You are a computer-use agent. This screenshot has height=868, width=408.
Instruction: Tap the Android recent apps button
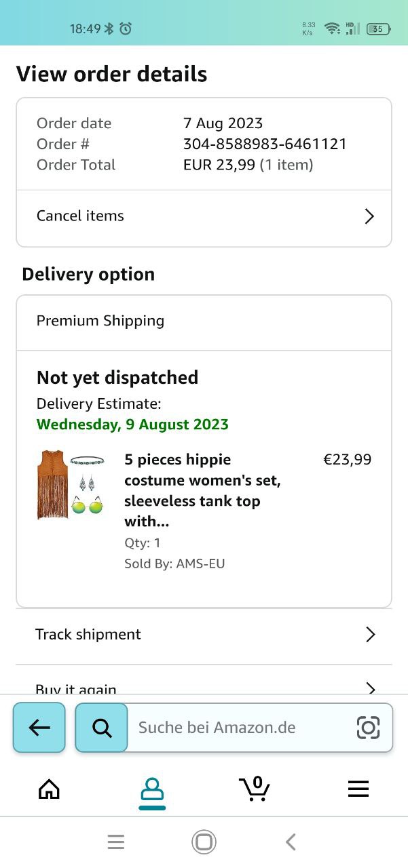point(116,842)
